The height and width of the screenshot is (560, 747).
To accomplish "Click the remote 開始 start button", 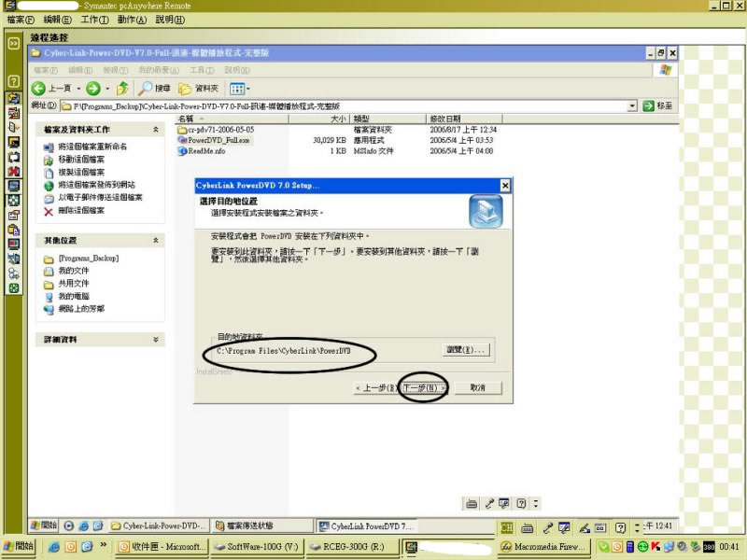I will tap(44, 525).
